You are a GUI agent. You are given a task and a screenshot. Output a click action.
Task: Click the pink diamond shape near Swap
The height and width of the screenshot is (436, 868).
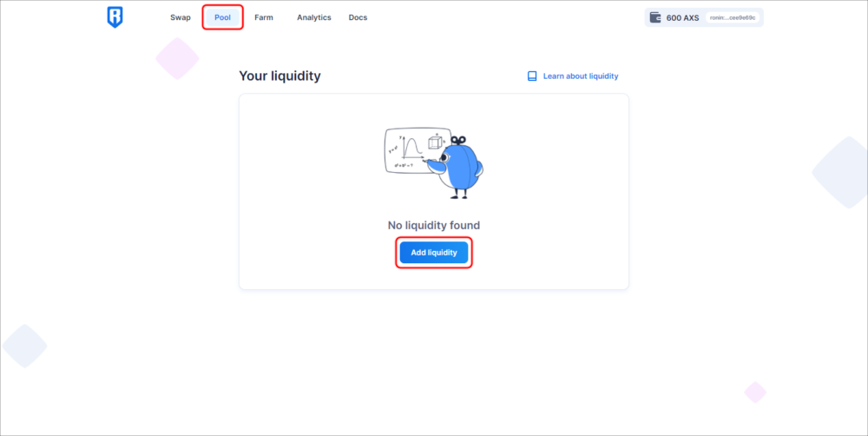(x=177, y=58)
